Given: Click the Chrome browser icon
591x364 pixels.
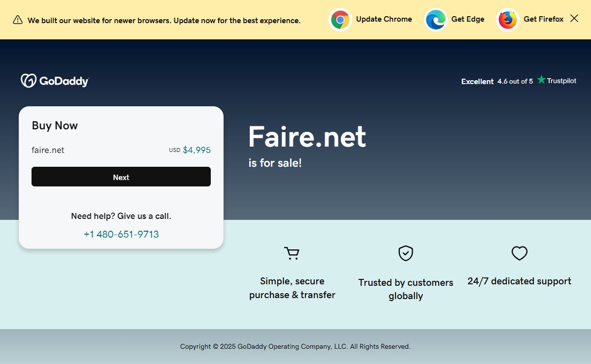Looking at the screenshot, I should tap(340, 20).
